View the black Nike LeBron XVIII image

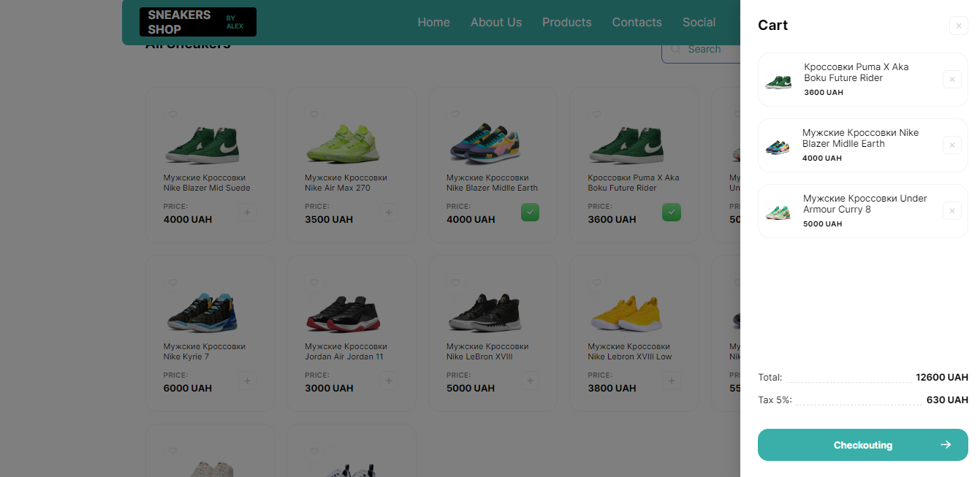pyautogui.click(x=485, y=313)
